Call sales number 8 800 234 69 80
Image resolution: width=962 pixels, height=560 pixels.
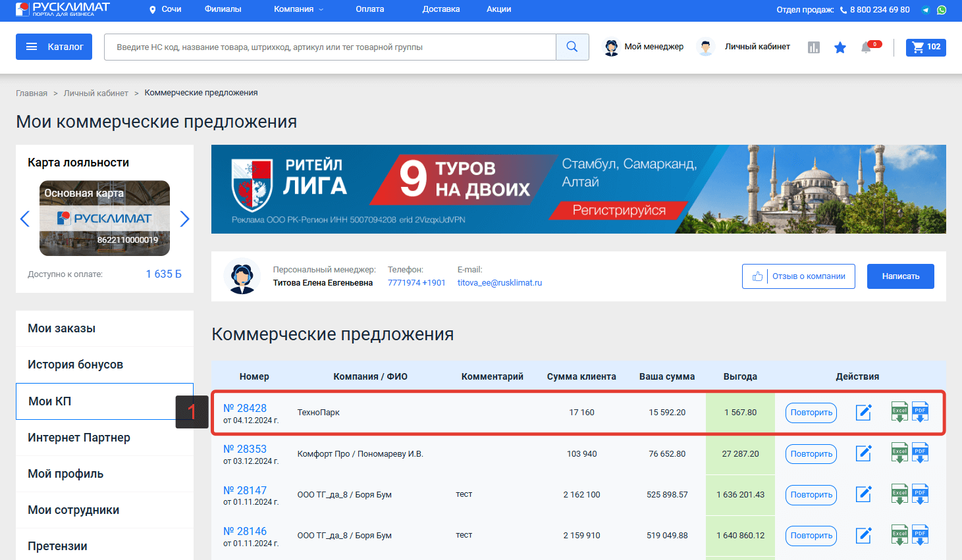pyautogui.click(x=880, y=10)
